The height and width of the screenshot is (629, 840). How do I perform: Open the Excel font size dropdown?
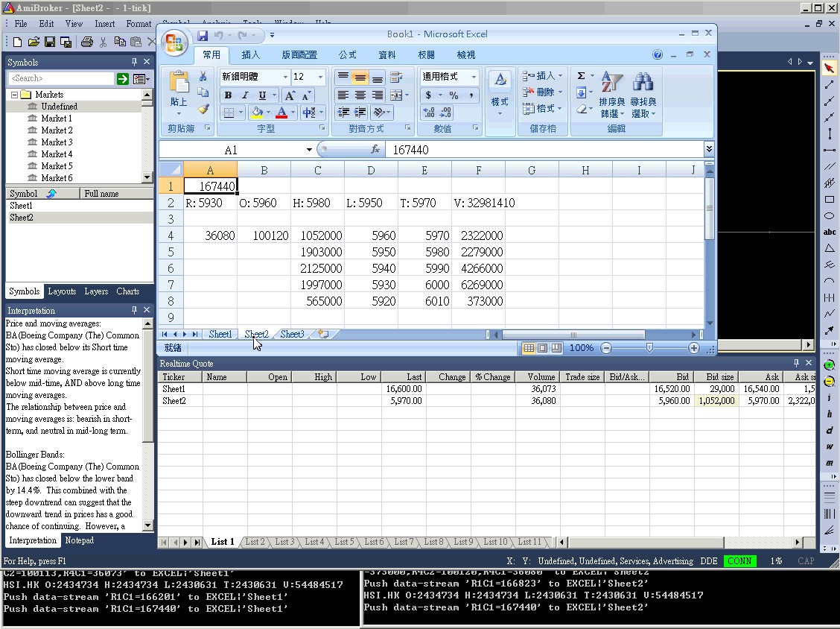[320, 78]
